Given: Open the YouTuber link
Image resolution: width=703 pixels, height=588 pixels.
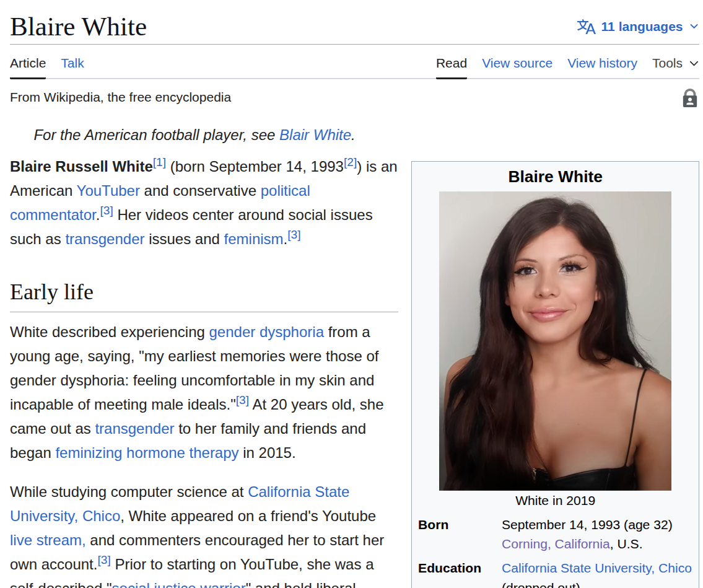Looking at the screenshot, I should coord(108,191).
